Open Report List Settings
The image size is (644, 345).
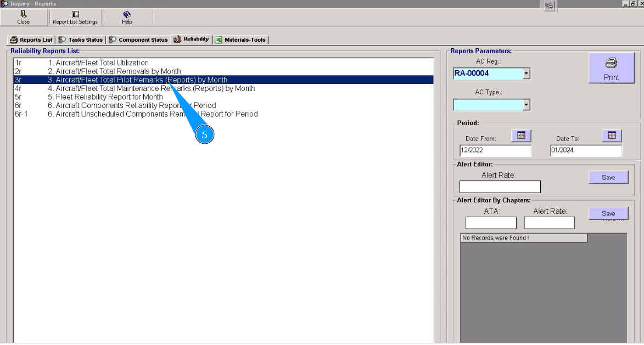(x=75, y=18)
